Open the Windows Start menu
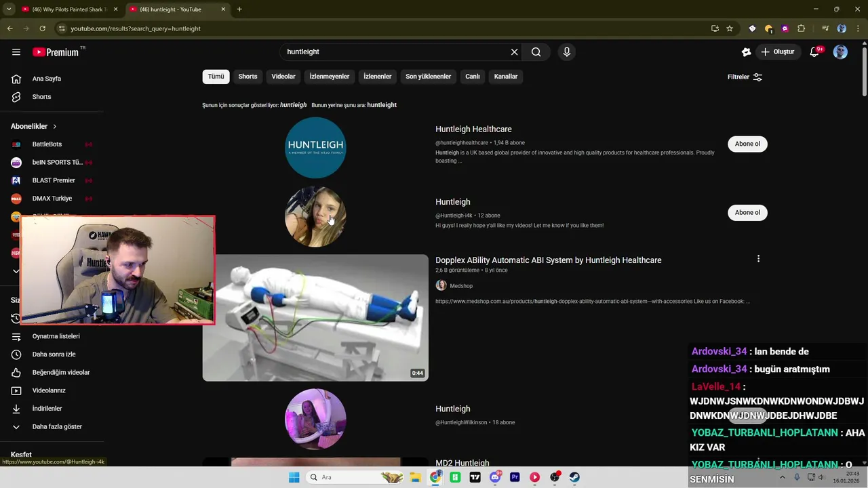The height and width of the screenshot is (488, 868). [x=294, y=477]
